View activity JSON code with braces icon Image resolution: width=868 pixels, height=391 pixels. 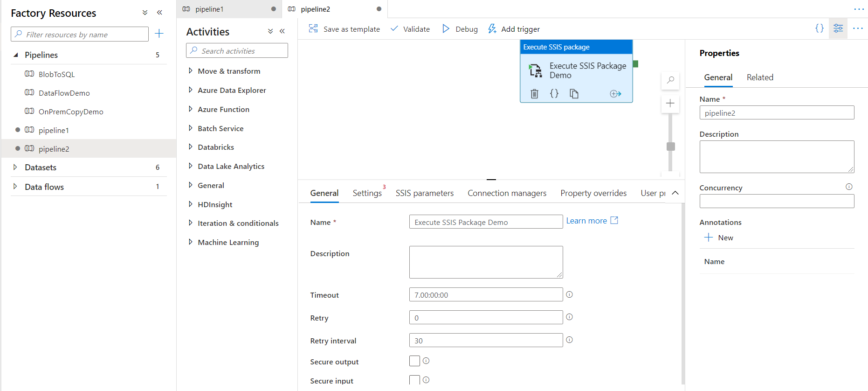[554, 94]
